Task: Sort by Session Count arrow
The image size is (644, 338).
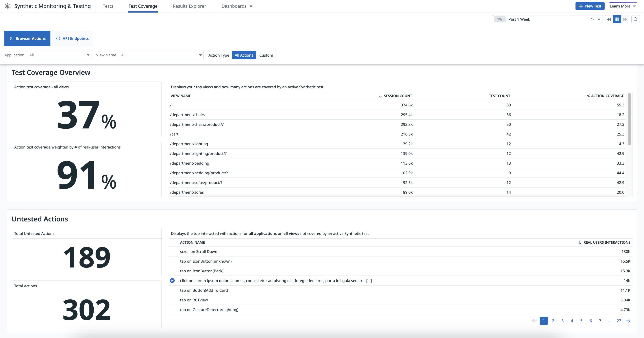Action: coord(380,96)
